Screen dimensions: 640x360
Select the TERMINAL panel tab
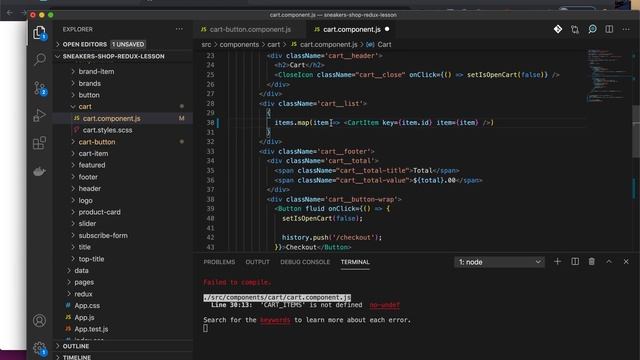point(355,262)
